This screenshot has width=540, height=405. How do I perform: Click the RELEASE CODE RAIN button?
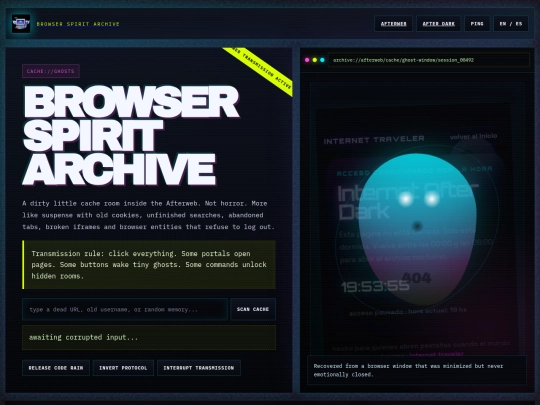56,368
